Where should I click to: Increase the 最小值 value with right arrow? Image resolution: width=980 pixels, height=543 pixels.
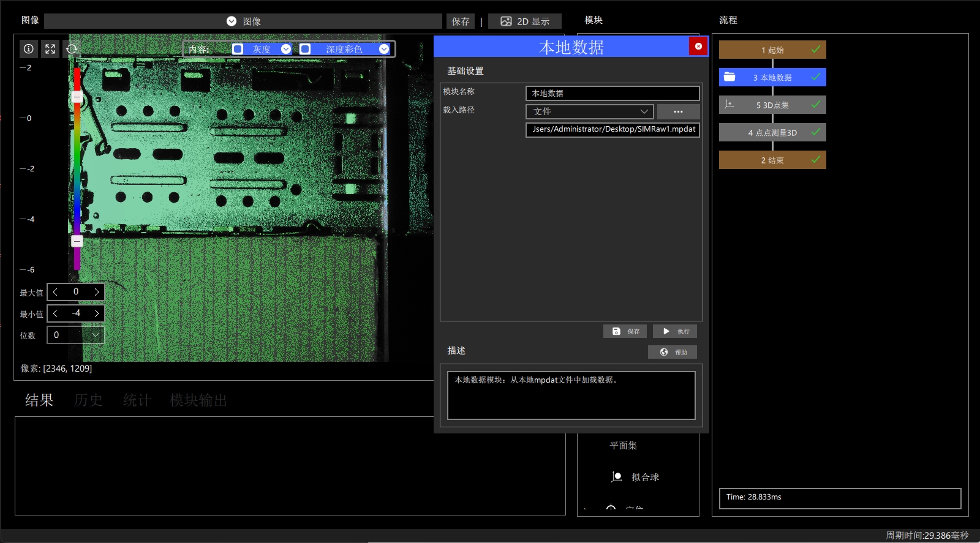click(97, 313)
